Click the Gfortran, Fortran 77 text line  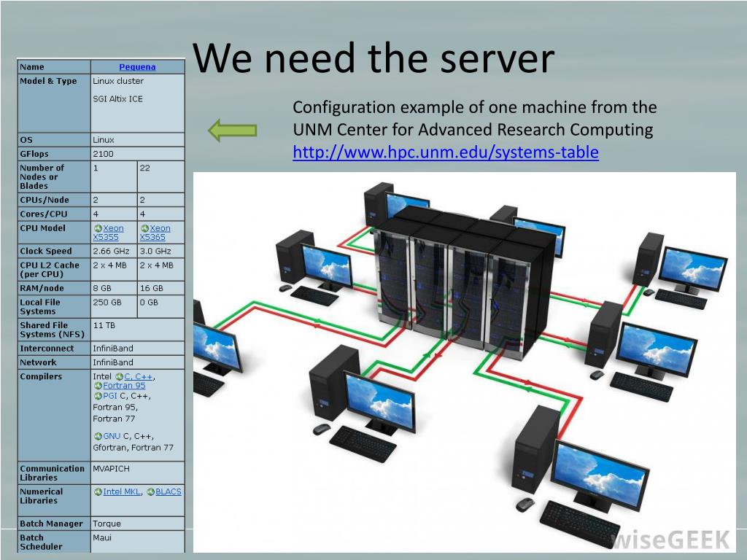(x=133, y=448)
